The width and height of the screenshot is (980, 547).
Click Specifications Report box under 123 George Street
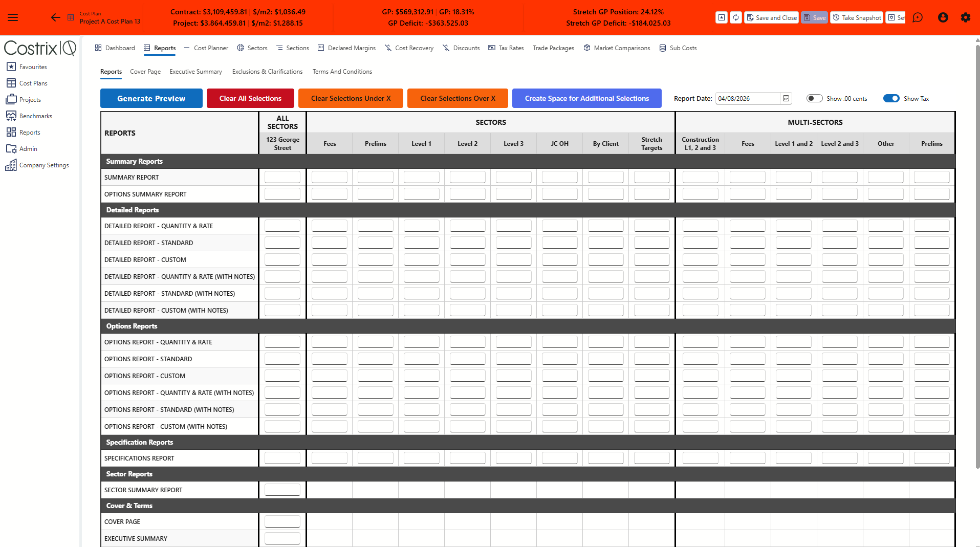(282, 458)
